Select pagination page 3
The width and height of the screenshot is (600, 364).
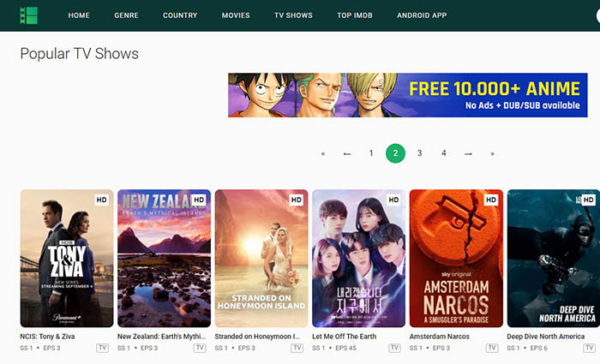(x=420, y=153)
